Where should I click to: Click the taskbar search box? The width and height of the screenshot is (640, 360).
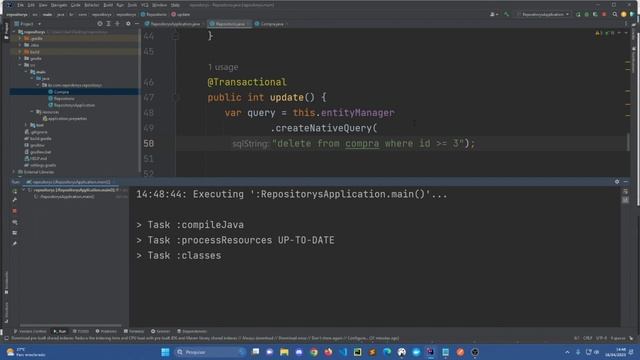pyautogui.click(x=210, y=352)
